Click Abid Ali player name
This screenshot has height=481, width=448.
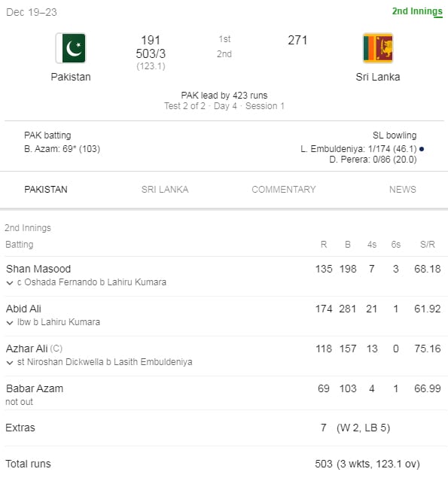tap(23, 309)
